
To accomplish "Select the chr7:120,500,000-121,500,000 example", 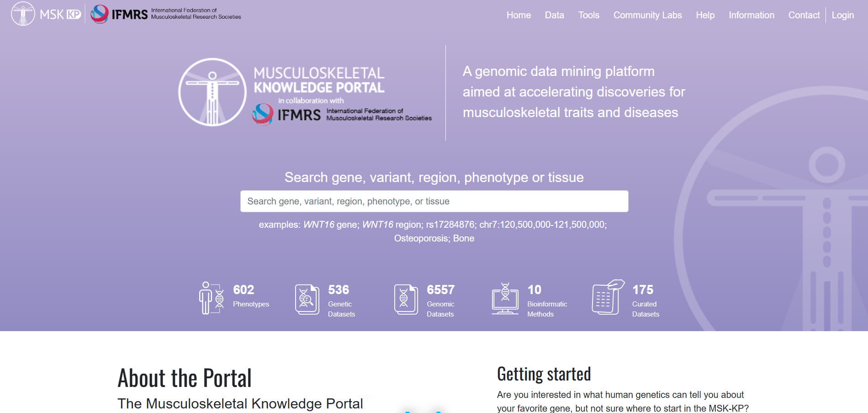I will click(542, 225).
